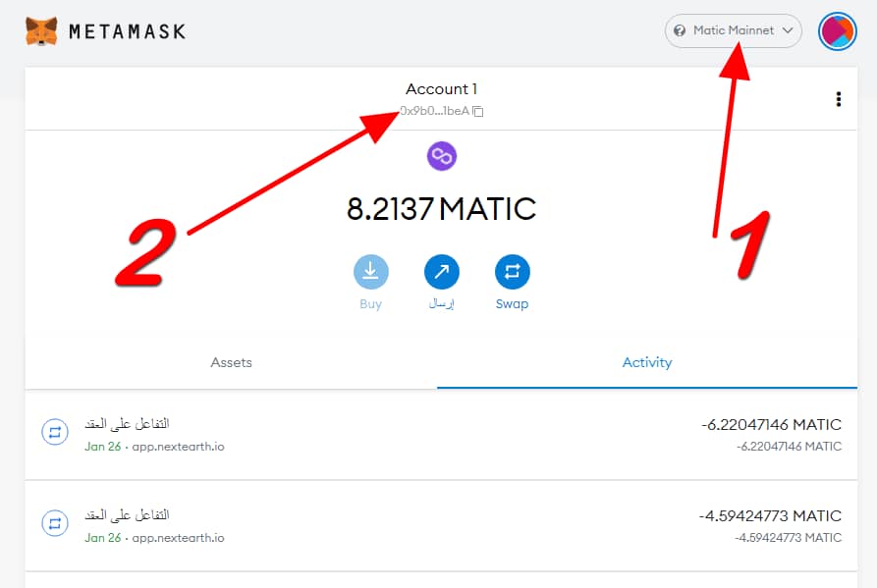The width and height of the screenshot is (877, 588).
Task: Click the Swap circular button
Action: click(x=513, y=272)
